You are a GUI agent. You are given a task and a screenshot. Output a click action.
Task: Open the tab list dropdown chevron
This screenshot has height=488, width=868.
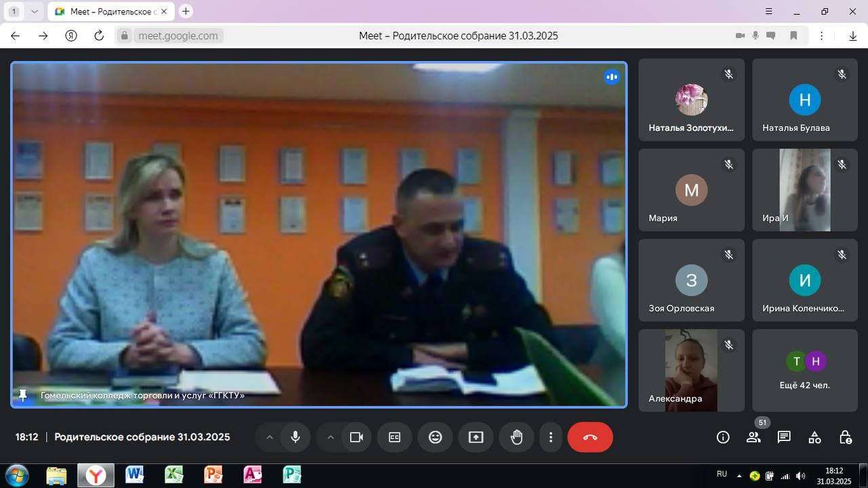[35, 12]
